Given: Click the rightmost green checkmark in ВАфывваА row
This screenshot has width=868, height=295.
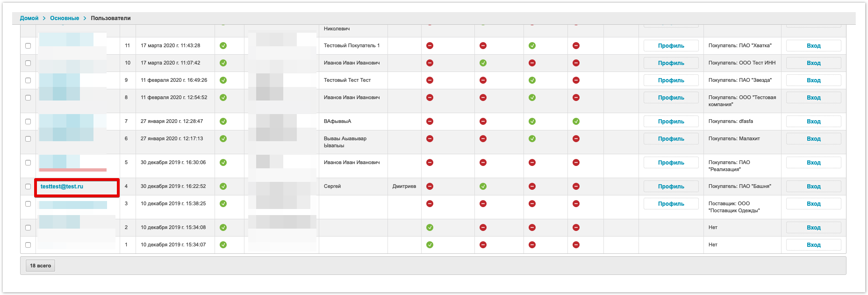Looking at the screenshot, I should click(576, 122).
